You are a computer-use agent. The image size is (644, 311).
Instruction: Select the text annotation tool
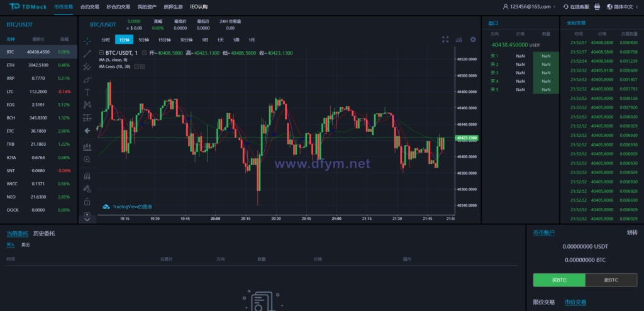87,92
